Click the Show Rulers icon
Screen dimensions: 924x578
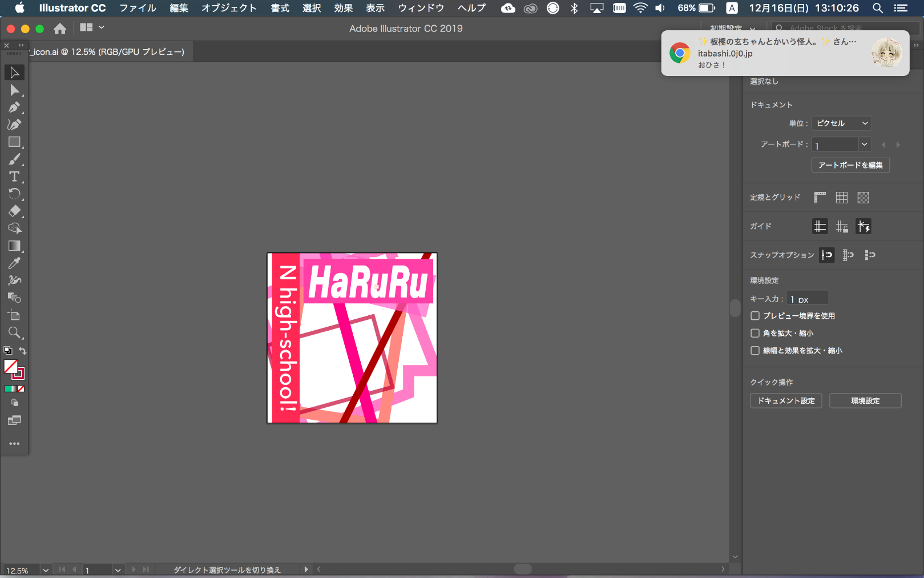[820, 198]
